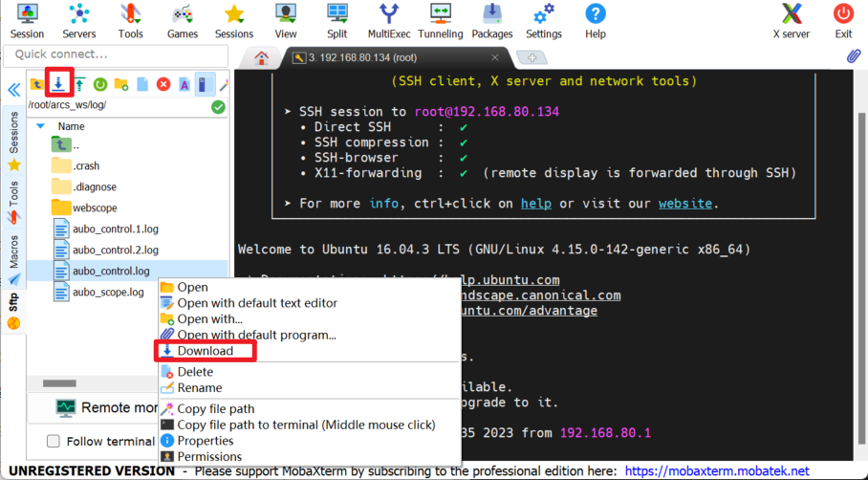Switch to the Tools side tab
The width and height of the screenshot is (868, 480).
13,202
